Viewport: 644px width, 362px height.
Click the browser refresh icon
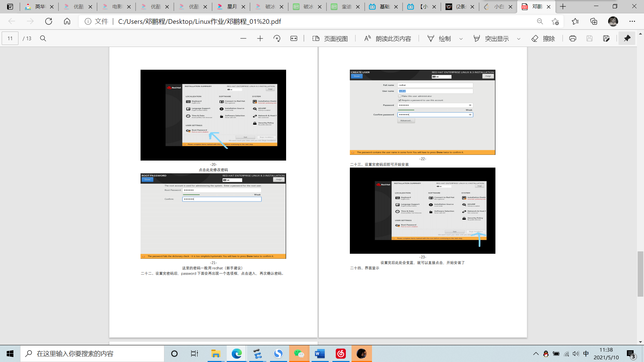pos(49,21)
